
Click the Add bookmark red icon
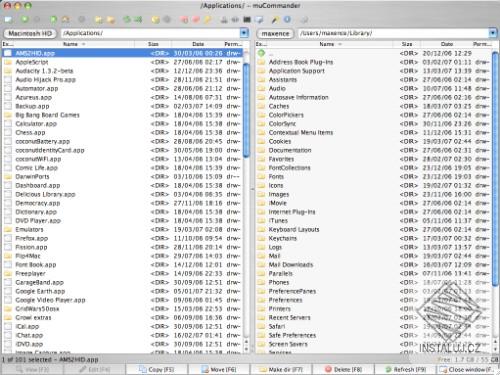[x=184, y=20]
